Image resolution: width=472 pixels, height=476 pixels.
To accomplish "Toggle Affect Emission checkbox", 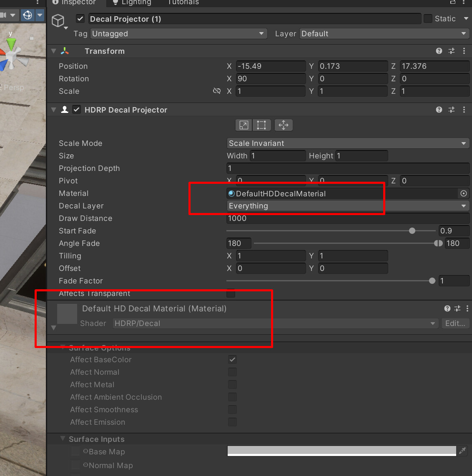I will tap(232, 422).
